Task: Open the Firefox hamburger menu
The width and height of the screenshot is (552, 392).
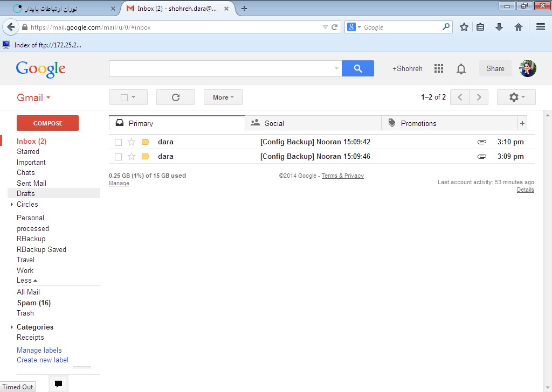Action: click(541, 27)
